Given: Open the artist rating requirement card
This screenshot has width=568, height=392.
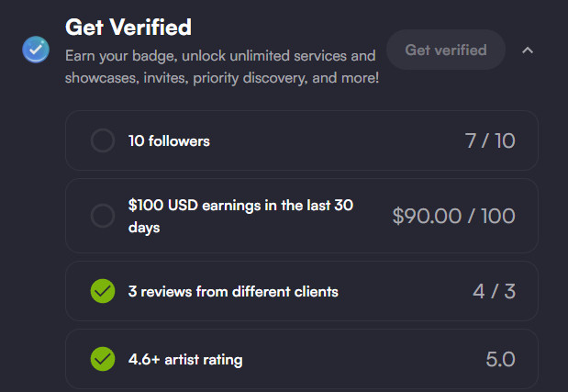Looking at the screenshot, I should point(301,359).
